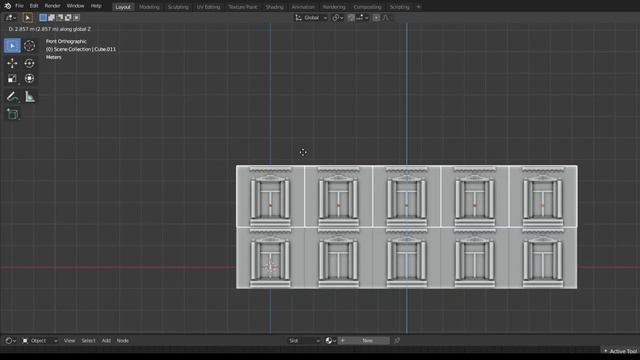Click the top-left window model in viewport

click(x=270, y=196)
